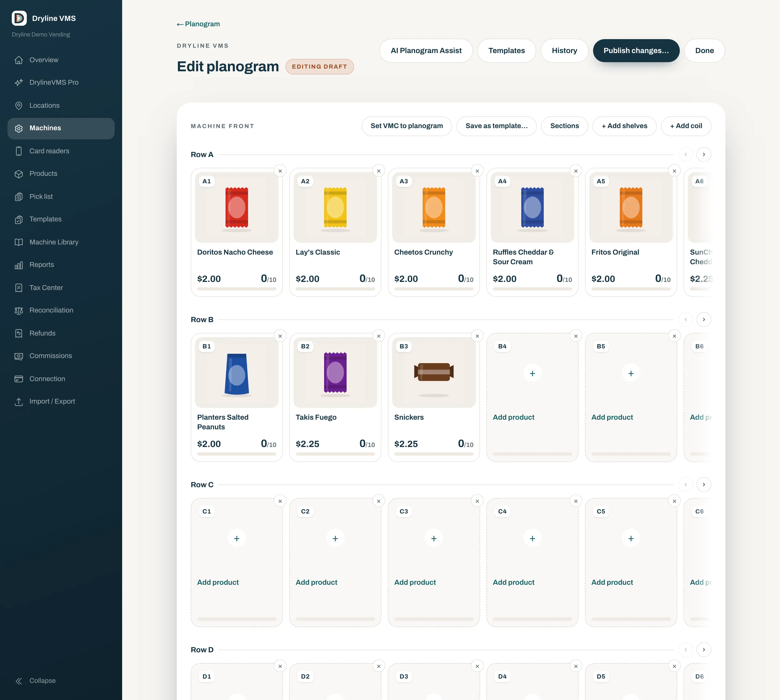
Task: Click the Commissions money icon
Action: 18,356
